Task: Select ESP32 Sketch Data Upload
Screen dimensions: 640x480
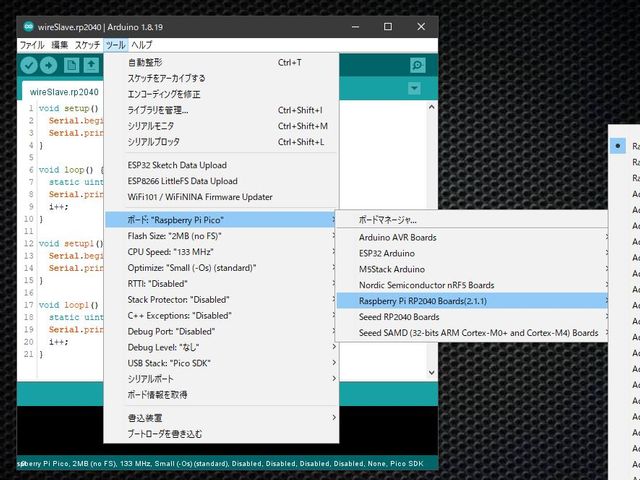Action: pos(221,165)
